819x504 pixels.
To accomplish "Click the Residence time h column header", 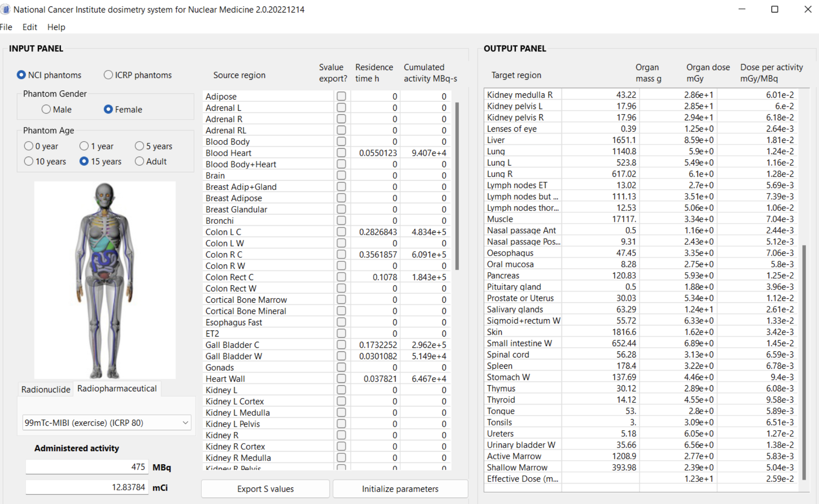I will click(x=374, y=73).
